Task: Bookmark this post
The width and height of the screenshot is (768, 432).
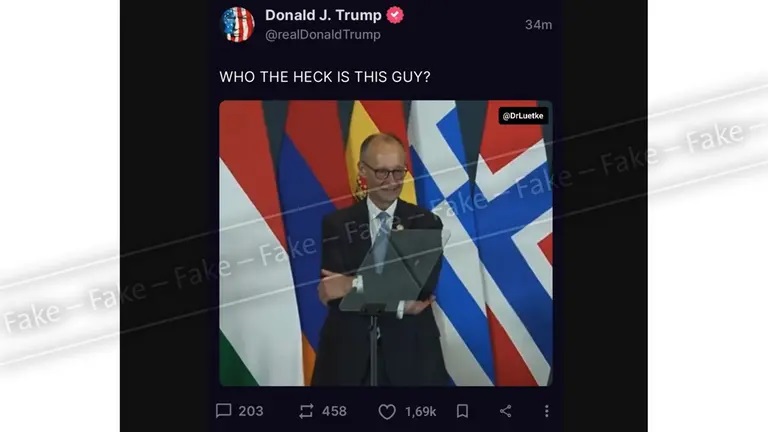Action: (462, 411)
